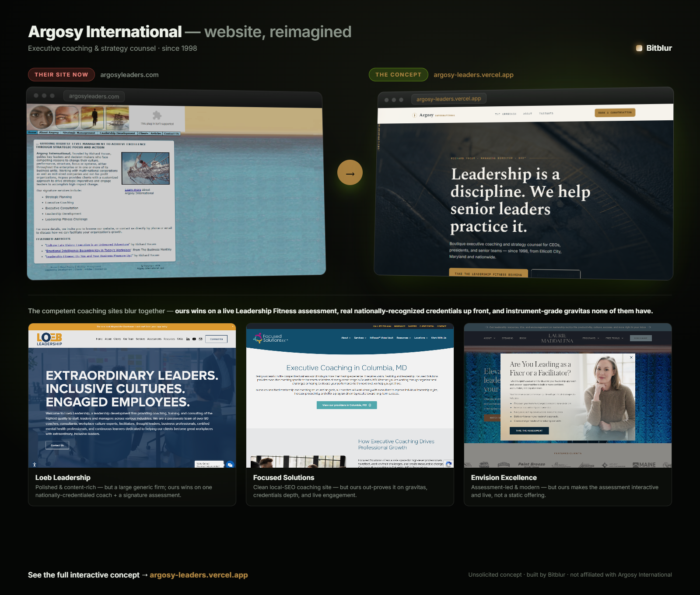The height and width of the screenshot is (595, 700).
Task: Click Book a Conversation button on concept site
Action: pos(615,112)
